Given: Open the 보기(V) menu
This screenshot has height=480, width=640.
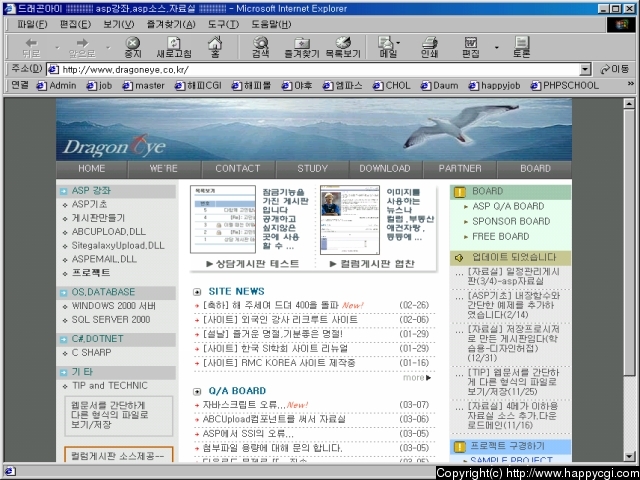Looking at the screenshot, I should pyautogui.click(x=118, y=24).
